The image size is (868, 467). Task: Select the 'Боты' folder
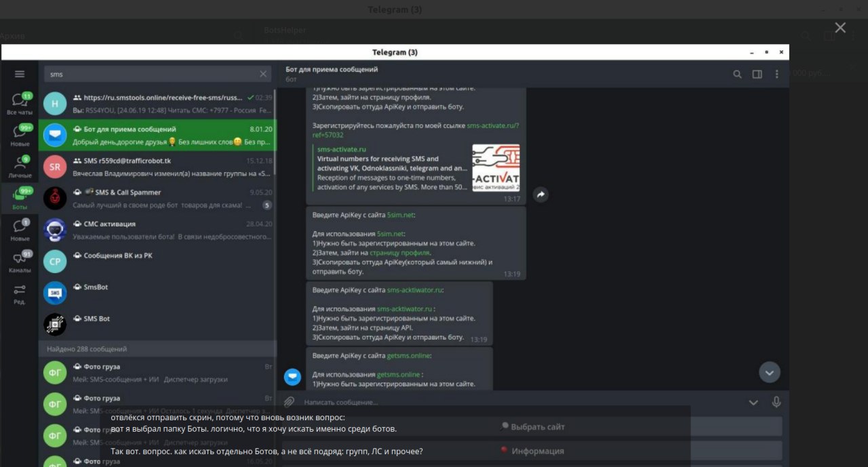[x=20, y=198]
